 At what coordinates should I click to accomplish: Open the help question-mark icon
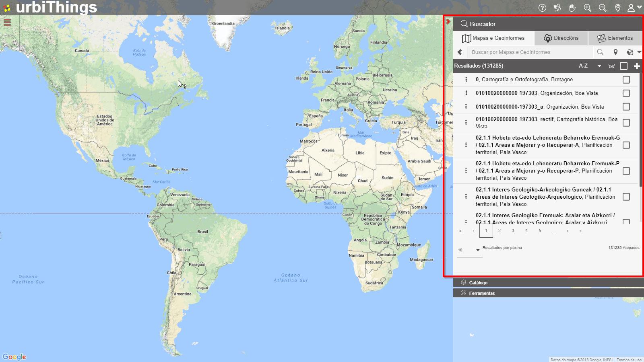542,8
